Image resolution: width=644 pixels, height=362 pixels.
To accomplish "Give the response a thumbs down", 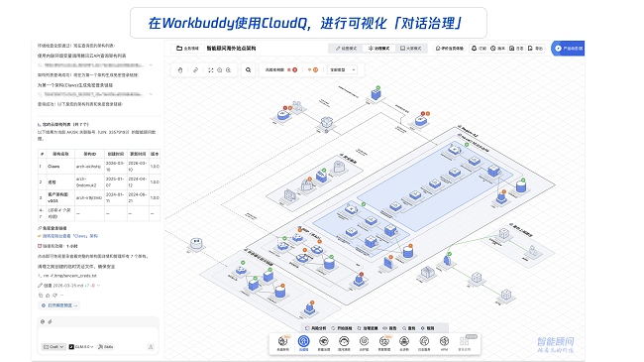I will [x=55, y=295].
